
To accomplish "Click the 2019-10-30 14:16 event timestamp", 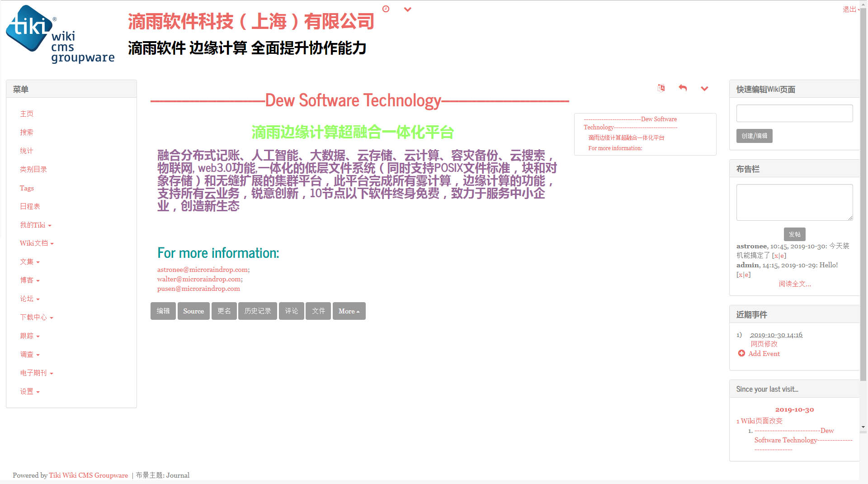I will [x=776, y=335].
